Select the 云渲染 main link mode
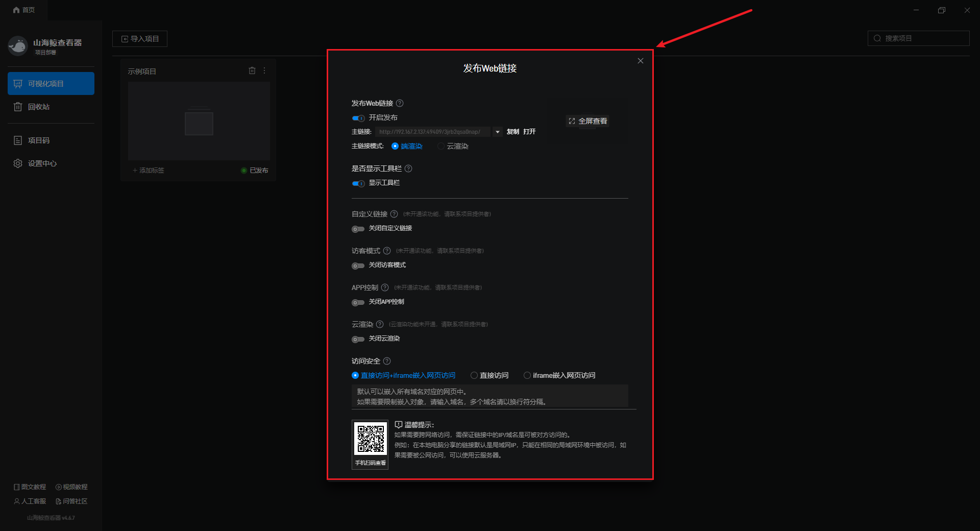Viewport: 980px width, 531px height. tap(441, 146)
